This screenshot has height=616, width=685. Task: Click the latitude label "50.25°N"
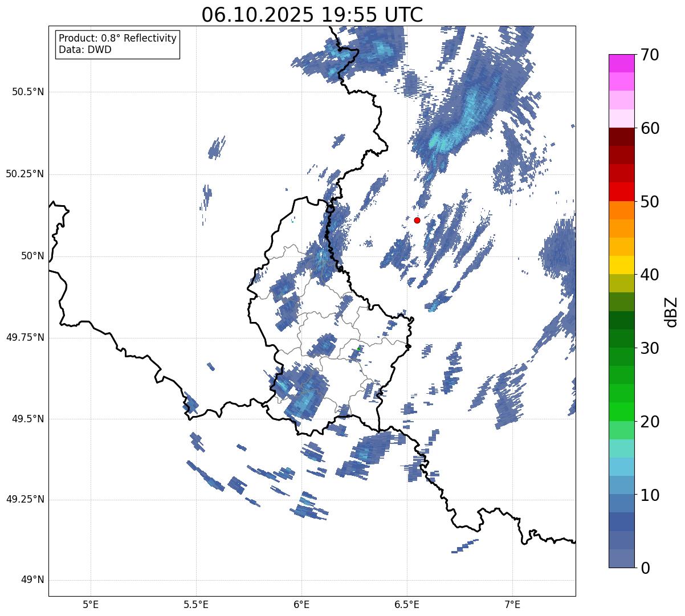[25, 174]
